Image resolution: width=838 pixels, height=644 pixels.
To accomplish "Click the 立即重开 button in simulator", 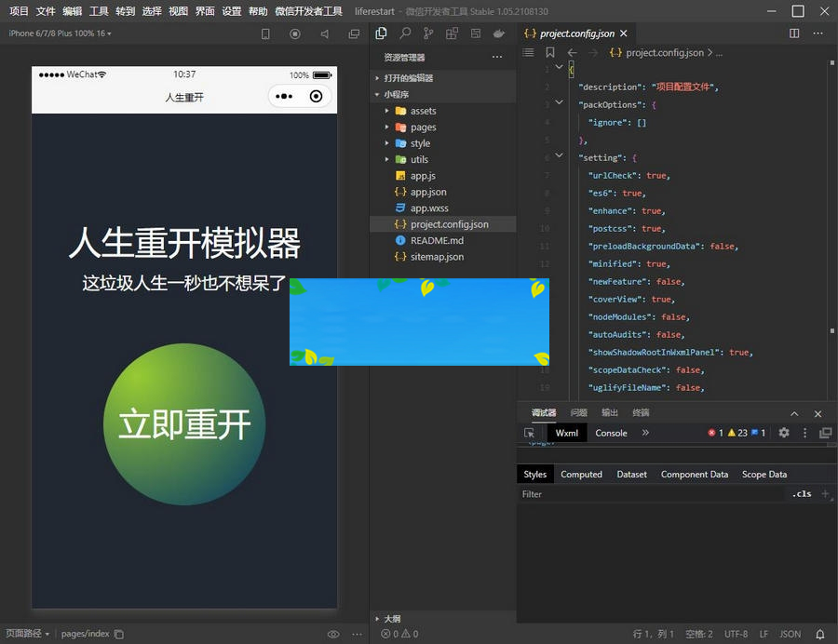I will (x=183, y=423).
